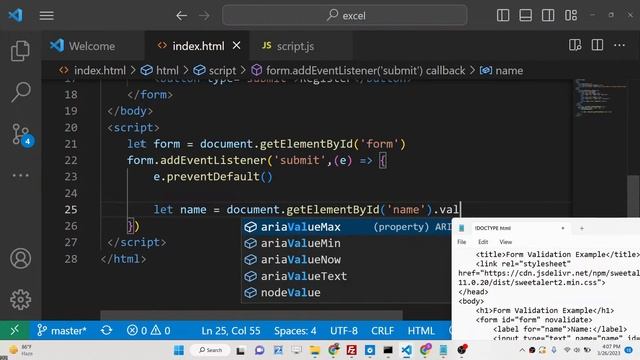This screenshot has width=640, height=360.
Task: Open Source Control view with 4 changes
Action: pyautogui.click(x=21, y=134)
